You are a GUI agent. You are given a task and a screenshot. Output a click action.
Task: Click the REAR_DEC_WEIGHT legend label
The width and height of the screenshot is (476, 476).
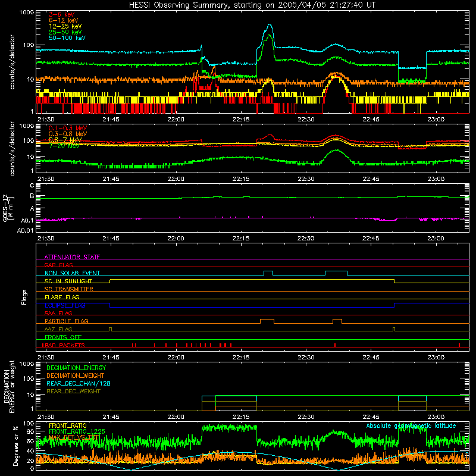click(73, 392)
